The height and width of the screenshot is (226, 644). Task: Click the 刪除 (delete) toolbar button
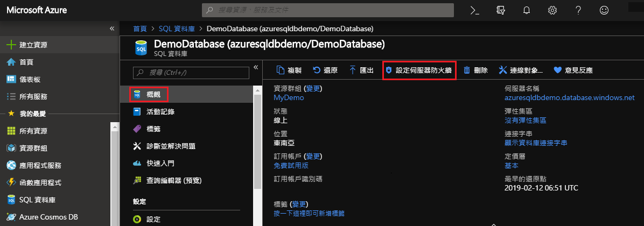[475, 70]
